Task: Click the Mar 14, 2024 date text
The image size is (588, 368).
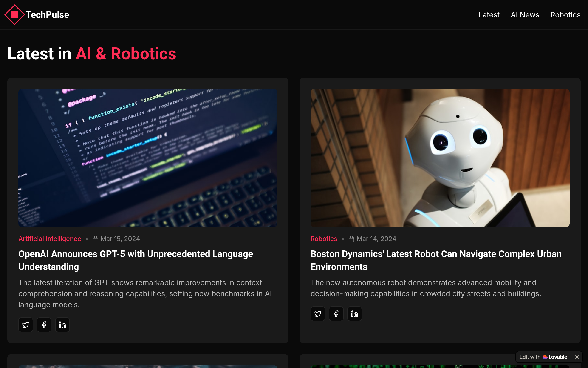Action: 376,239
